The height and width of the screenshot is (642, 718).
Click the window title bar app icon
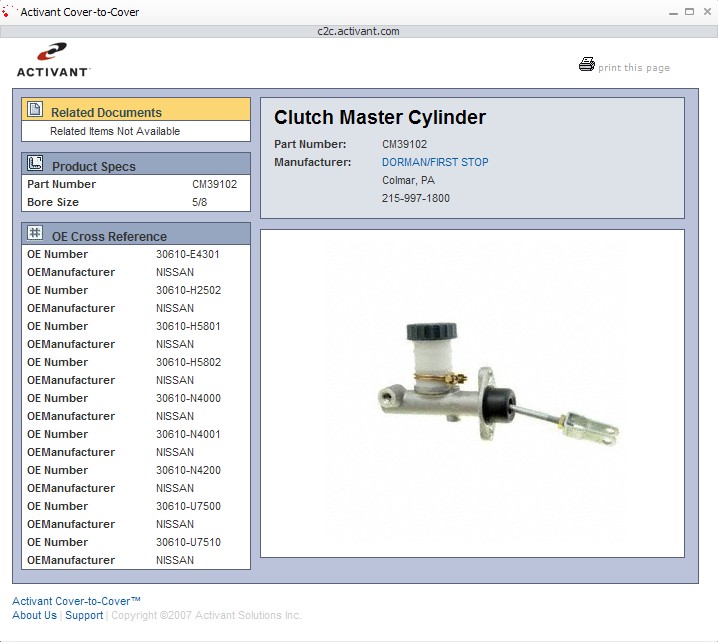[x=10, y=12]
